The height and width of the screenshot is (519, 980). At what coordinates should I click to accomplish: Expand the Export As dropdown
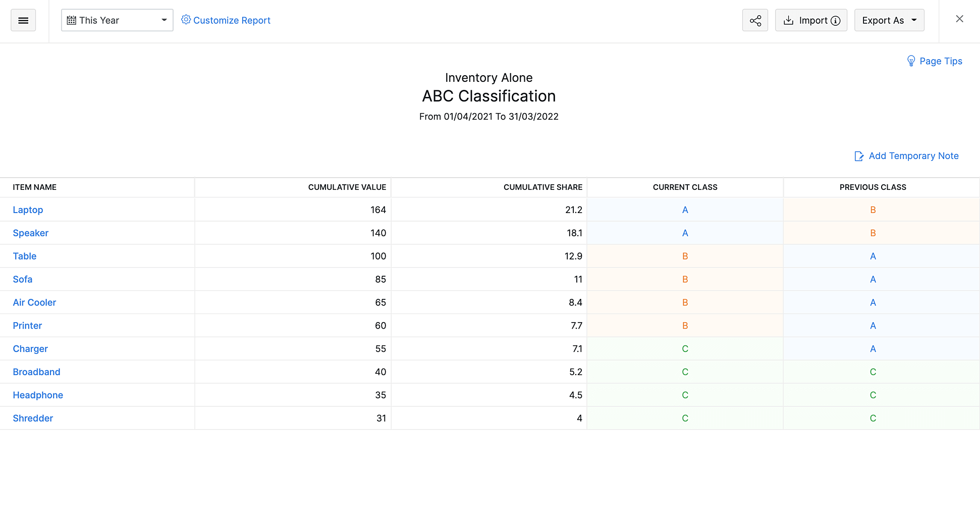click(889, 20)
